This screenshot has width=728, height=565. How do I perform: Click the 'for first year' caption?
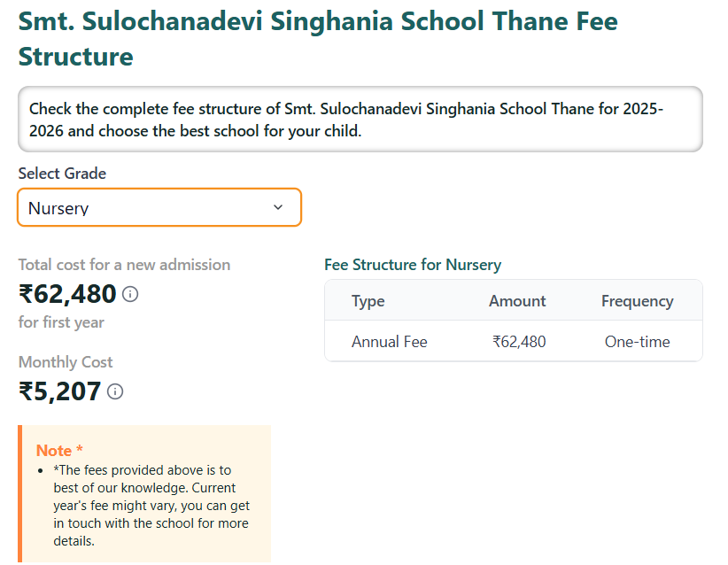coord(61,322)
